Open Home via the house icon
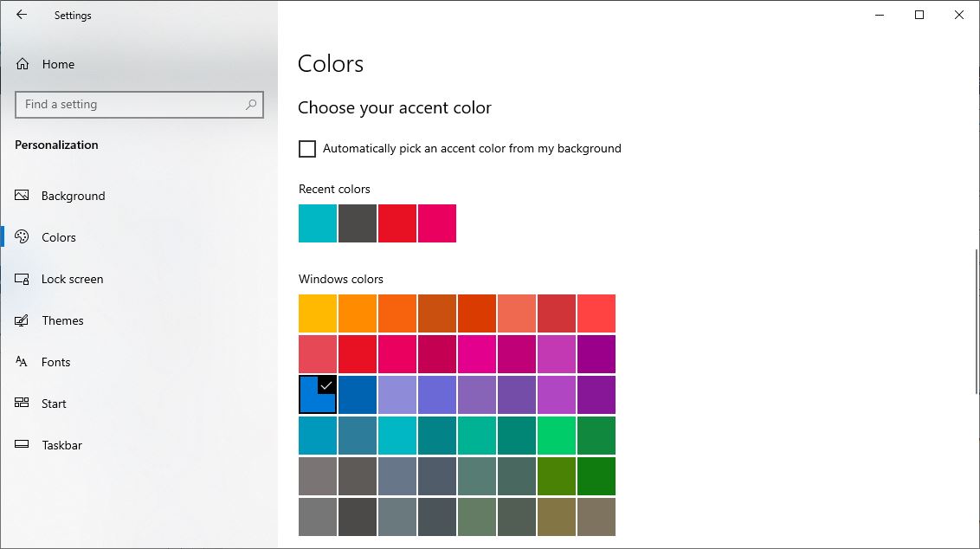Image resolution: width=980 pixels, height=549 pixels. click(23, 64)
